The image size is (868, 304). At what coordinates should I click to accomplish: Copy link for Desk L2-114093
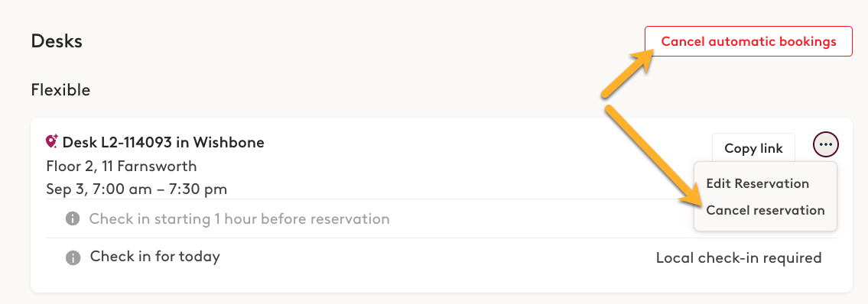click(x=753, y=148)
